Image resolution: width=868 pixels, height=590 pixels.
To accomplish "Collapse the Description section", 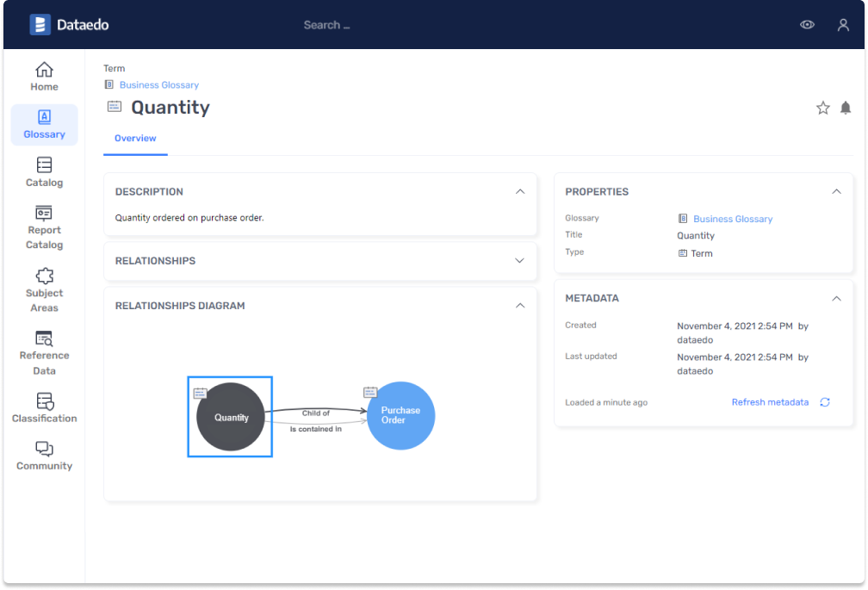I will click(x=519, y=191).
